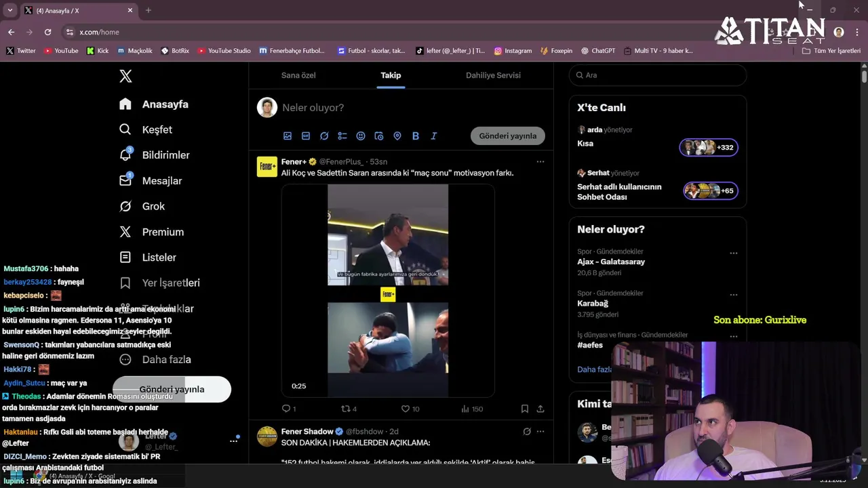Viewport: 868px width, 488px height.
Task: Click Gönderi yayınla button in composer
Action: point(508,136)
